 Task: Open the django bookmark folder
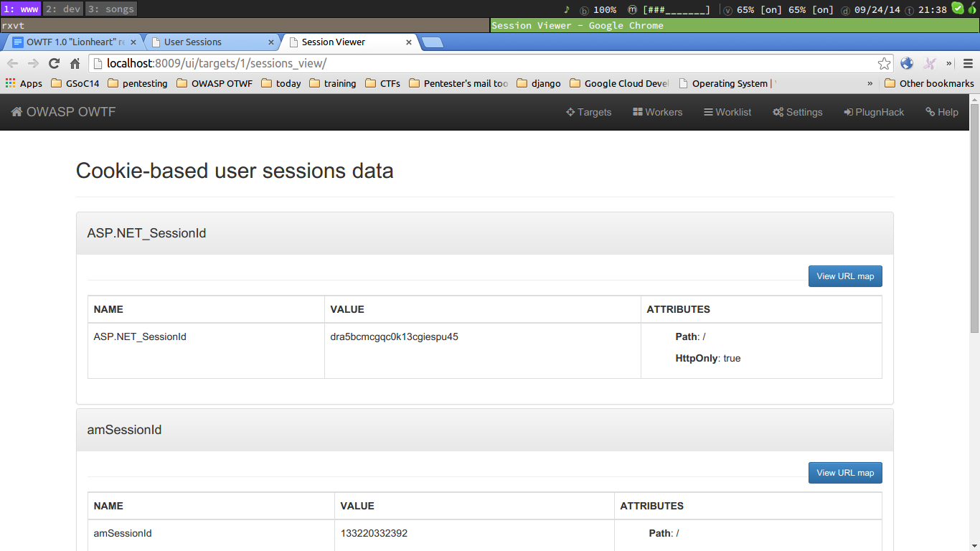[x=539, y=83]
